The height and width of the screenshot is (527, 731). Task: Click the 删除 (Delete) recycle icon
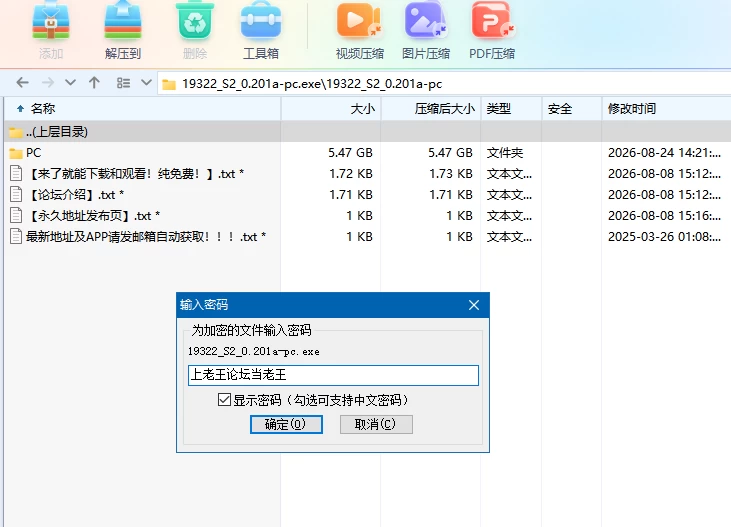coord(195,21)
